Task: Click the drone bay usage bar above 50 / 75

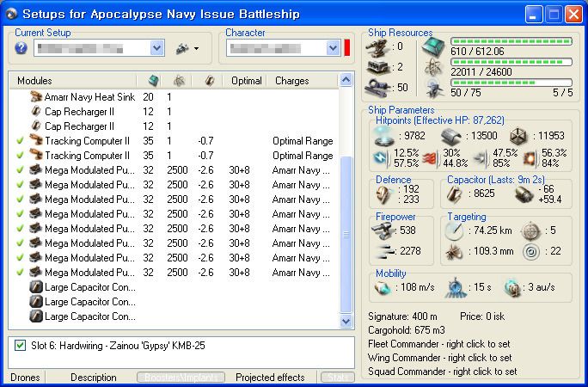Action: [511, 83]
